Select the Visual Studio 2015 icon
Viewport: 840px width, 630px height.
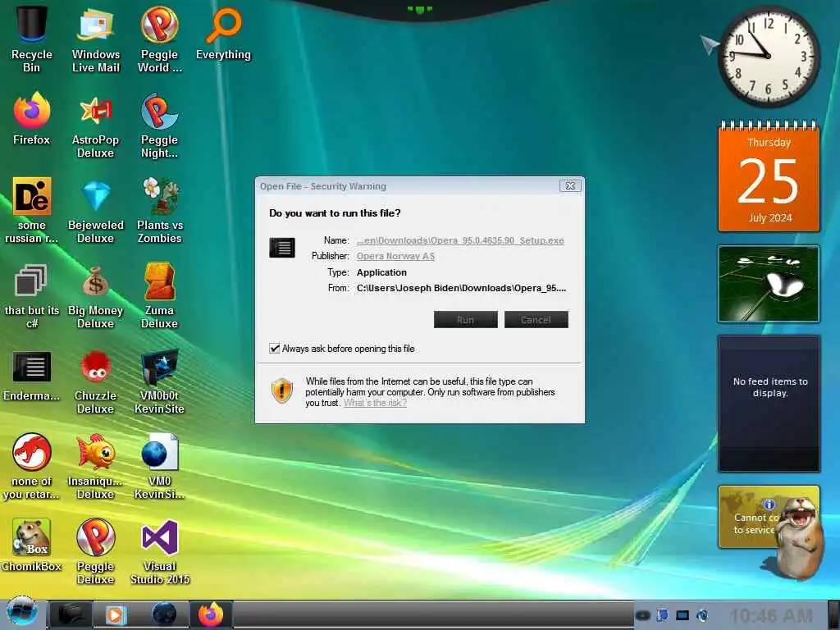coord(160,551)
